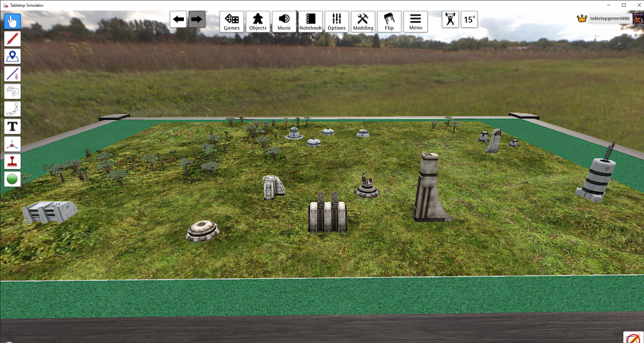The height and width of the screenshot is (343, 644).
Task: Select the Draw pencil tool
Action: coord(12,38)
